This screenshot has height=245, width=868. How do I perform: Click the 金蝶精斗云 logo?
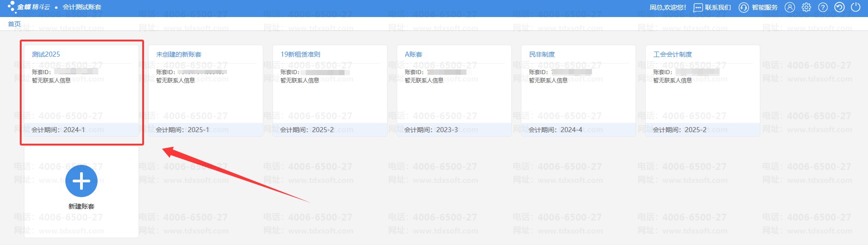point(29,7)
